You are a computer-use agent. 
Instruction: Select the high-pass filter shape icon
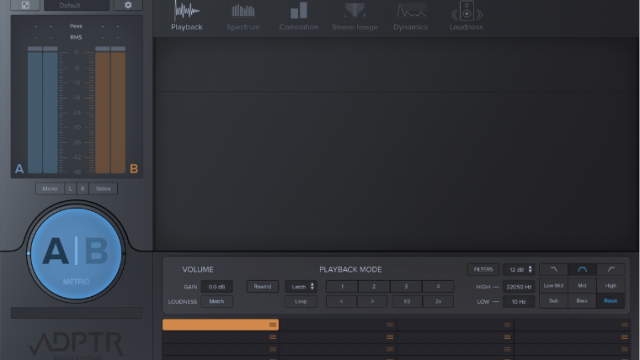611,269
